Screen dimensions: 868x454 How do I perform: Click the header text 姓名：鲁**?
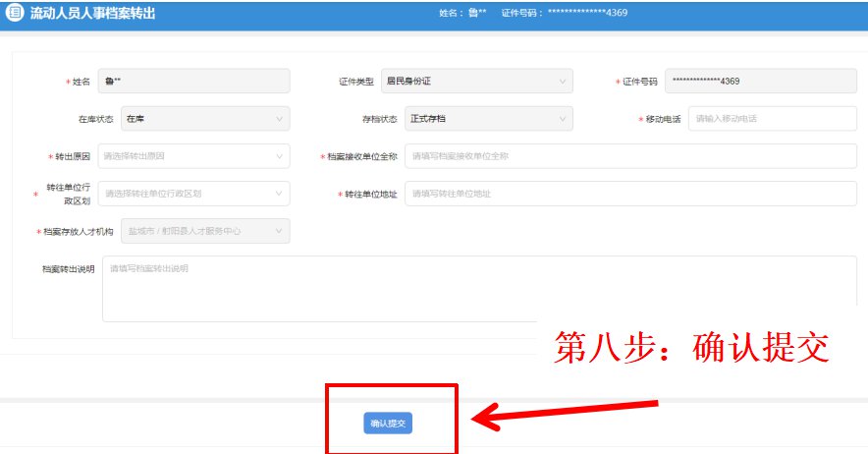pos(462,13)
